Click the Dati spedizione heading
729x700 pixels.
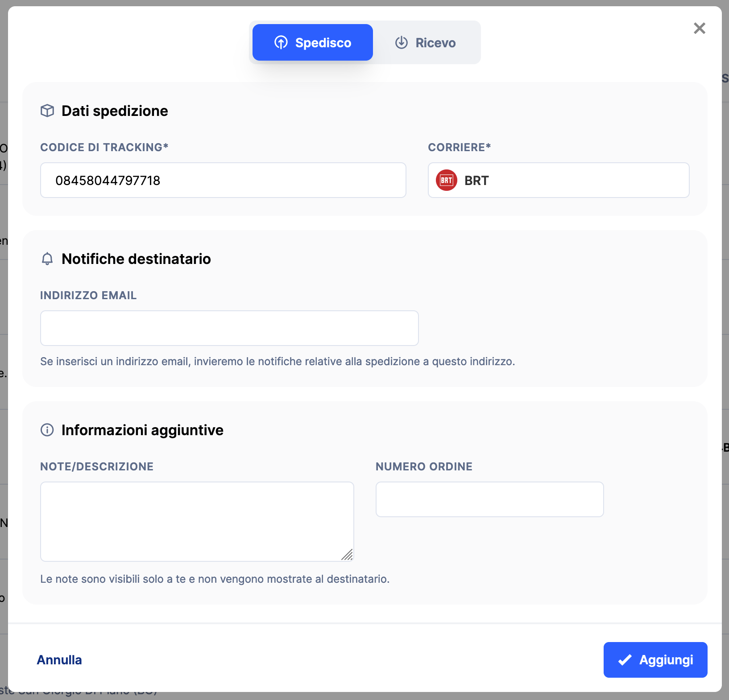tap(115, 111)
